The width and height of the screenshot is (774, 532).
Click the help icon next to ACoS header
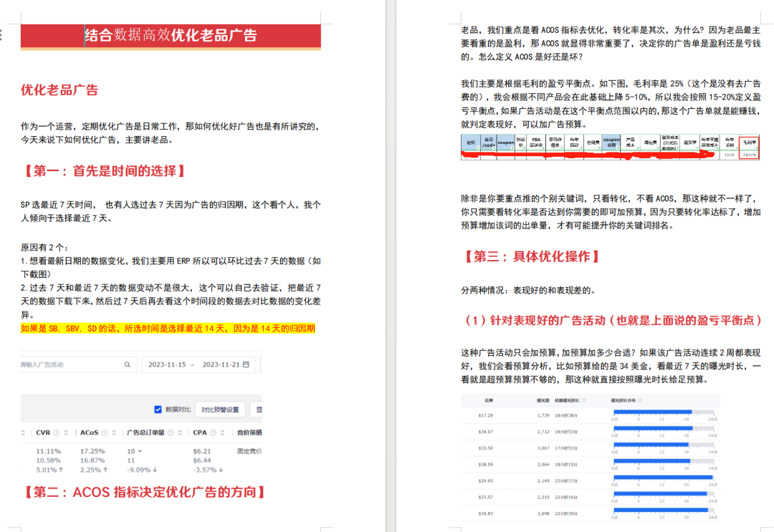[x=104, y=432]
